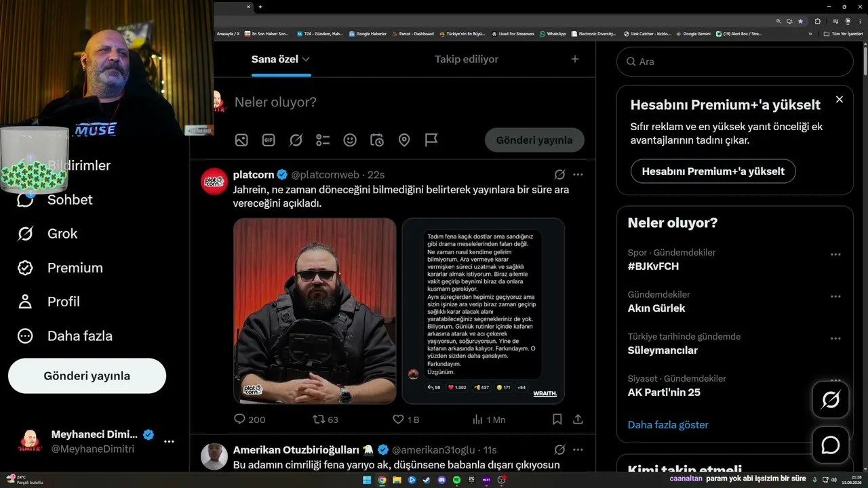Open Grok actions on platcorn's post
Image resolution: width=868 pixels, height=488 pixels.
pos(560,175)
